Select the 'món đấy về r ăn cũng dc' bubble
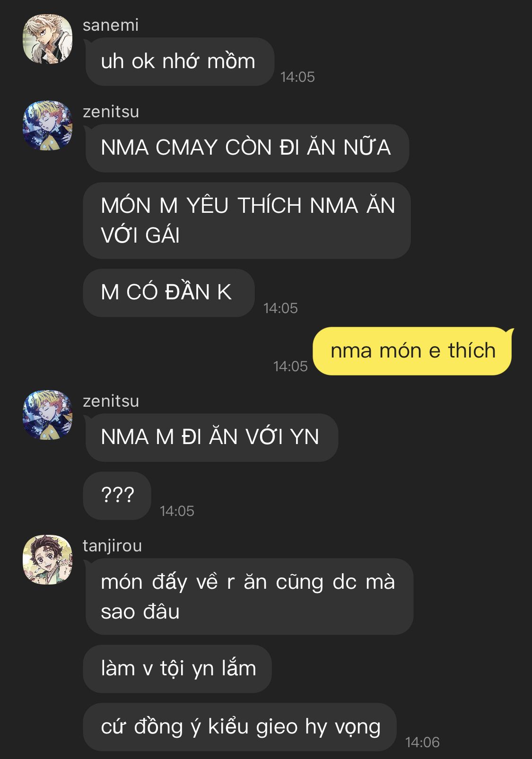532x759 pixels. [x=249, y=597]
